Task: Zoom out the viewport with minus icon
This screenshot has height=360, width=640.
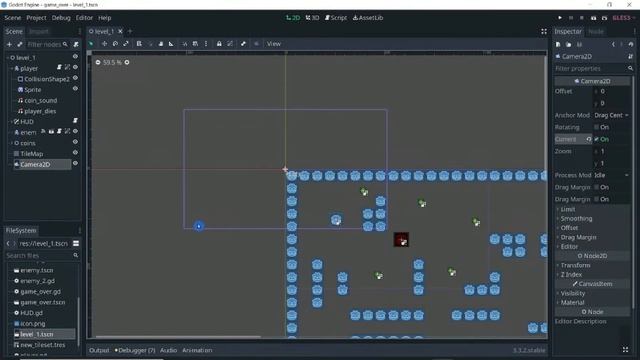Action: click(x=98, y=62)
